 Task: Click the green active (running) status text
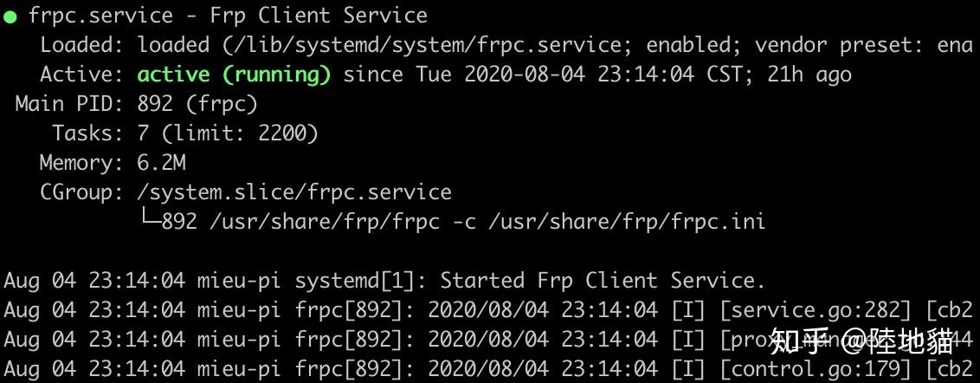coord(235,75)
